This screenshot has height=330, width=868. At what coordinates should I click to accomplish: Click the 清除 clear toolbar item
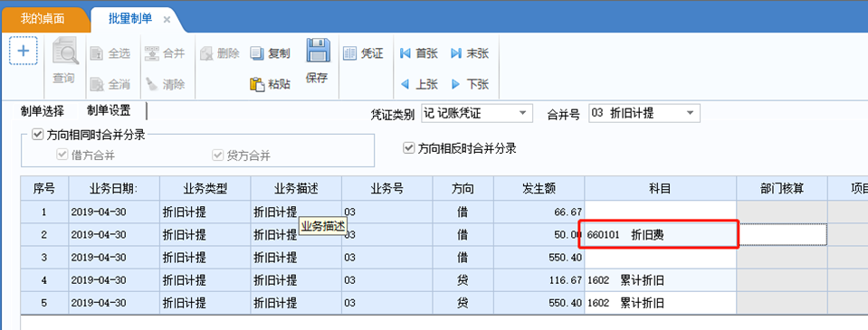pos(165,84)
